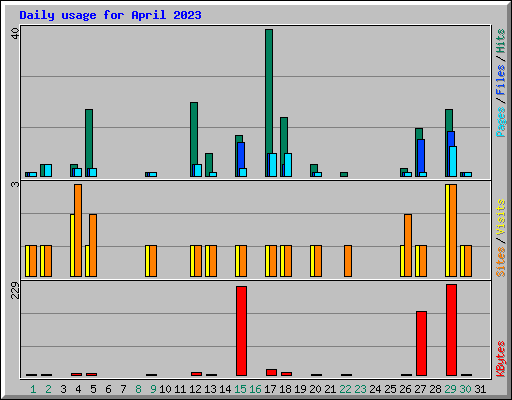The width and height of the screenshot is (512, 400).
Task: Click the y-axis value '229'
Action: click(x=15, y=290)
